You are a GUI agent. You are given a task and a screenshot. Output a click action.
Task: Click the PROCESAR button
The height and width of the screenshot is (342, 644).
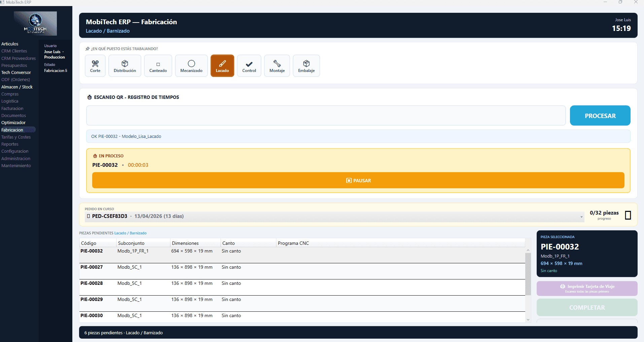(x=600, y=116)
